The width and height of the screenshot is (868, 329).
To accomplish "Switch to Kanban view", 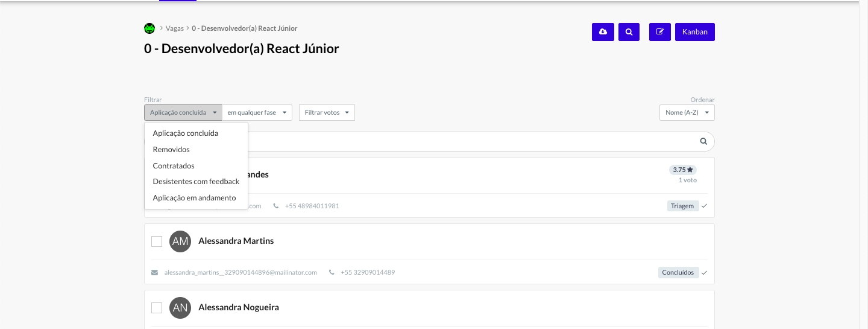I will point(695,32).
